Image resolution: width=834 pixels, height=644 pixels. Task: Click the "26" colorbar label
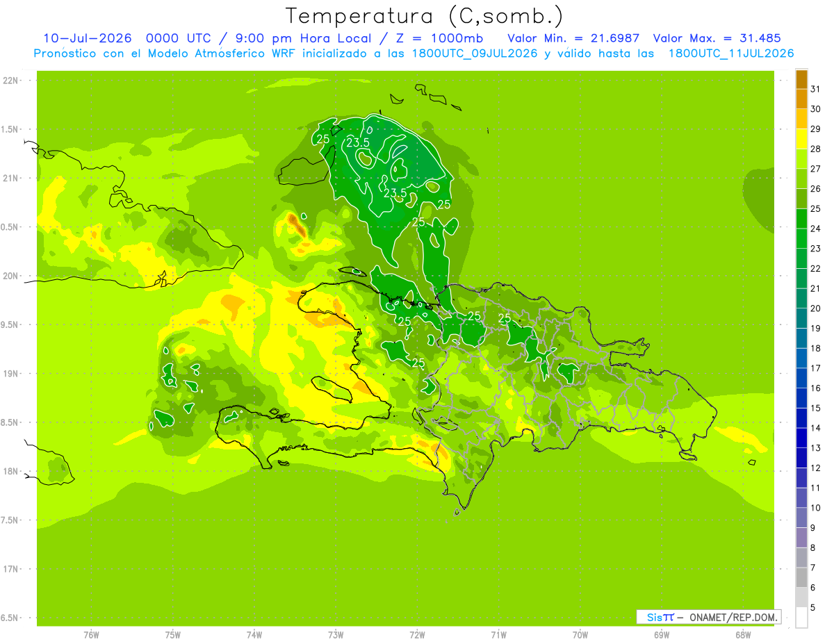pos(815,189)
